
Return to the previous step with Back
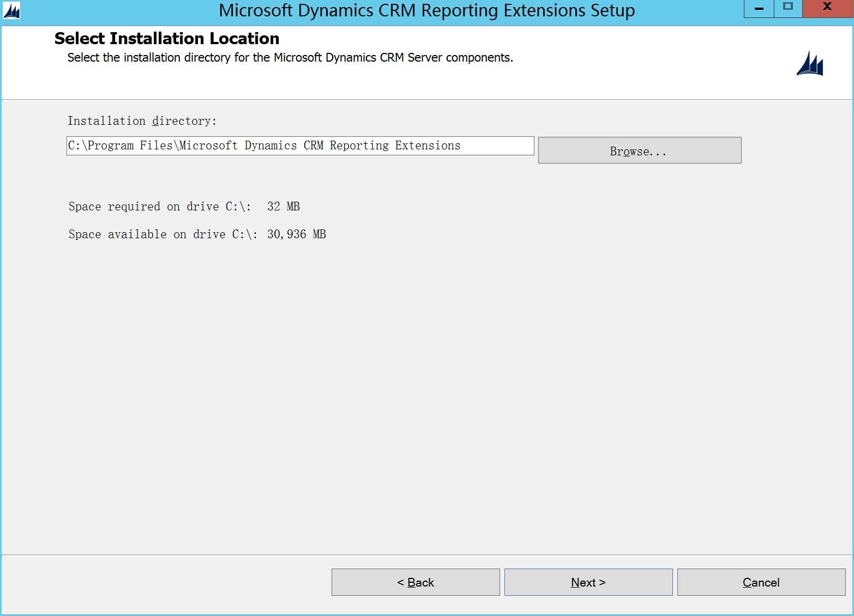(416, 582)
